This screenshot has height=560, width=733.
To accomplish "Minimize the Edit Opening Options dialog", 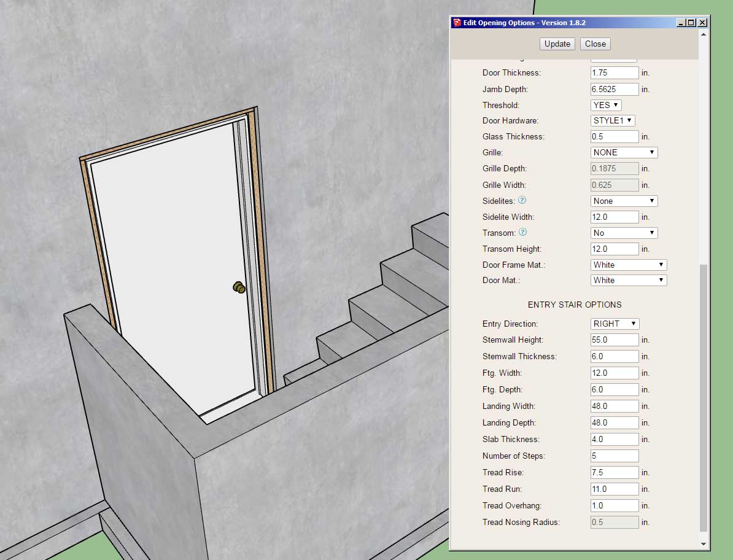I will click(681, 23).
